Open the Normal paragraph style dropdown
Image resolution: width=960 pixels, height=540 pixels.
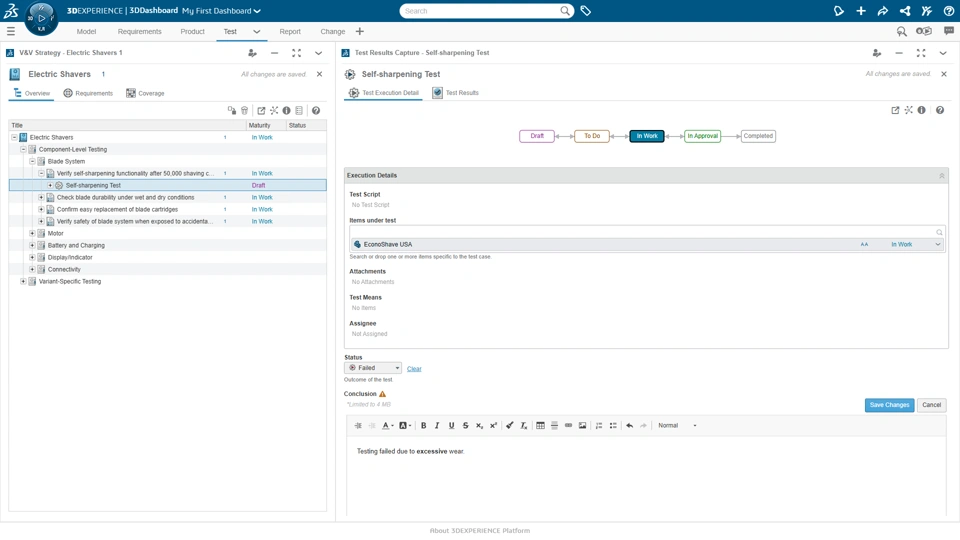(x=677, y=426)
